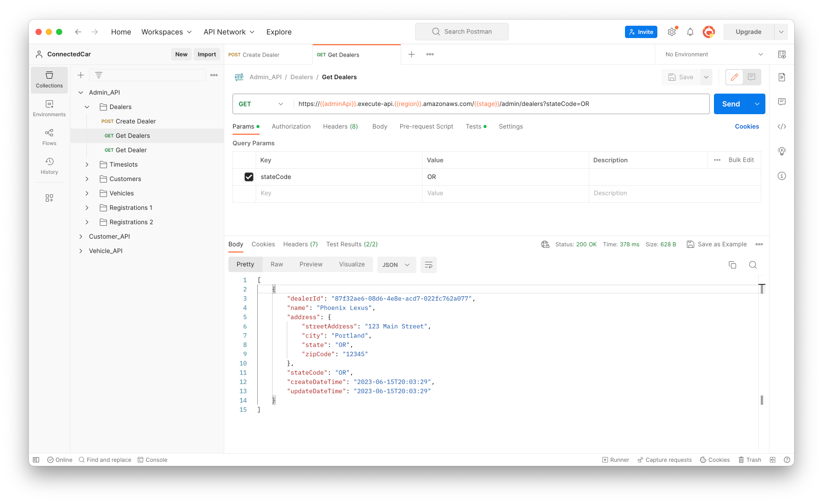Open the Workspaces menu
The width and height of the screenshot is (823, 504).
click(x=167, y=32)
